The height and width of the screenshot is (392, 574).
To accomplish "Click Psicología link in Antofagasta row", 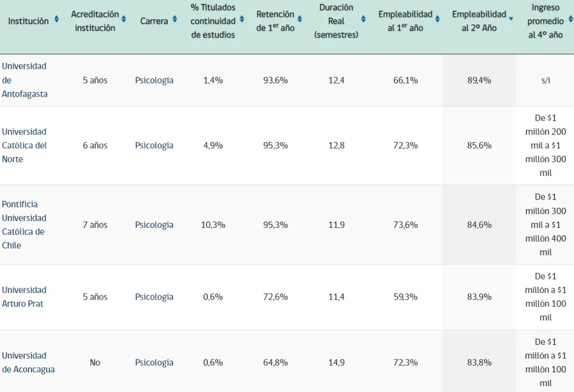I will (154, 80).
